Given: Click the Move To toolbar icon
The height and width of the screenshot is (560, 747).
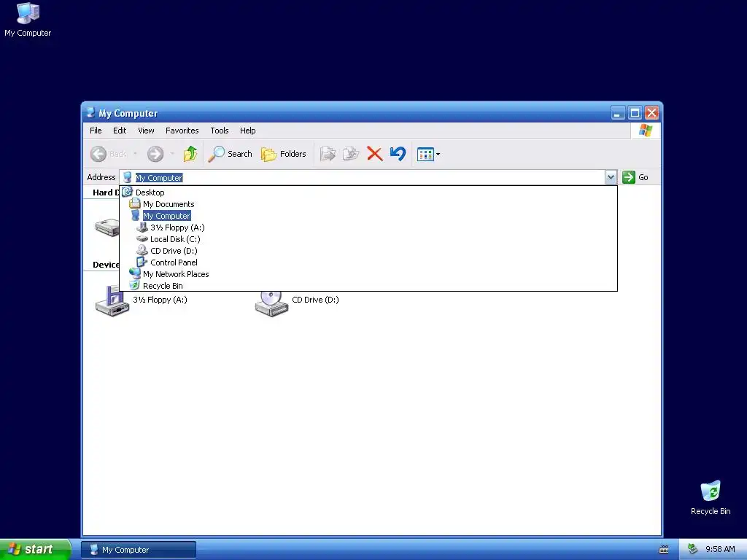Looking at the screenshot, I should (x=328, y=154).
